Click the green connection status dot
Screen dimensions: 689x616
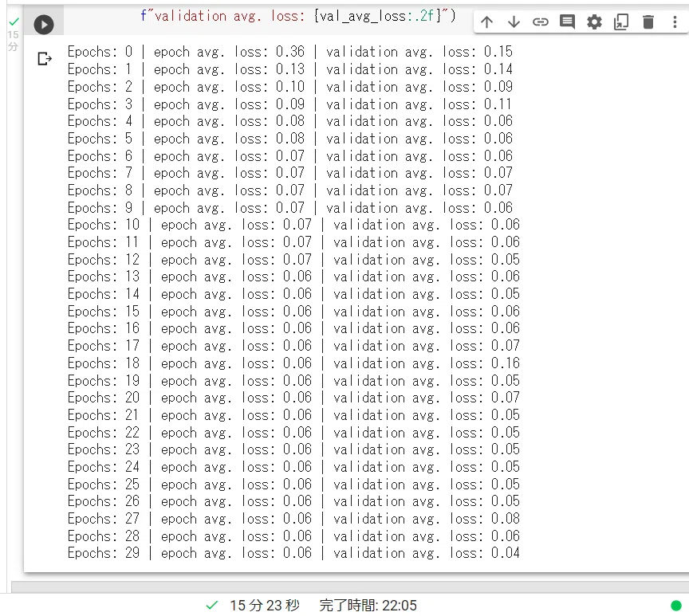point(676,606)
